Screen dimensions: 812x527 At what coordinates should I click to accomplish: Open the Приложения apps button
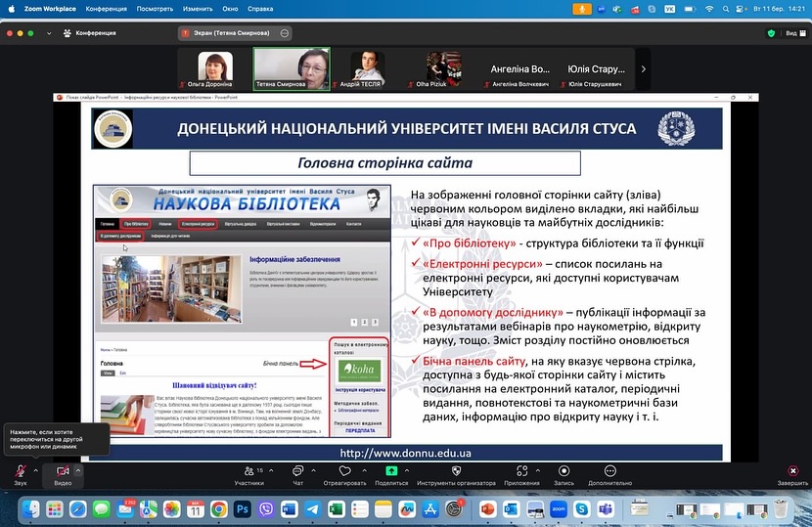click(x=522, y=474)
